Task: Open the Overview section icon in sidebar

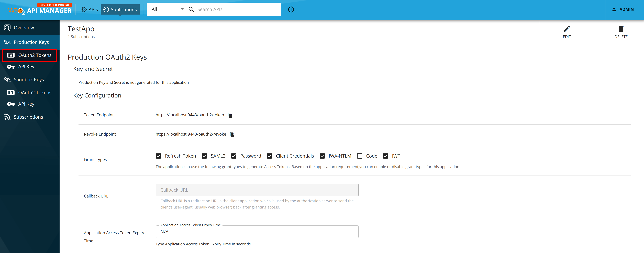Action: 7,27
